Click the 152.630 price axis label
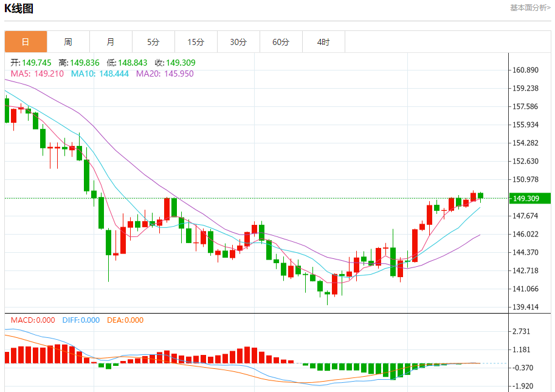Image resolution: width=555 pixels, height=392 pixels. tap(526, 161)
